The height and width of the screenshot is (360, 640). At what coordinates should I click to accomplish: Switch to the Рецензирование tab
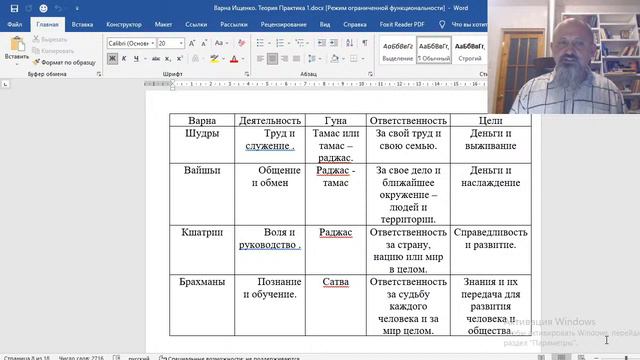[x=284, y=24]
